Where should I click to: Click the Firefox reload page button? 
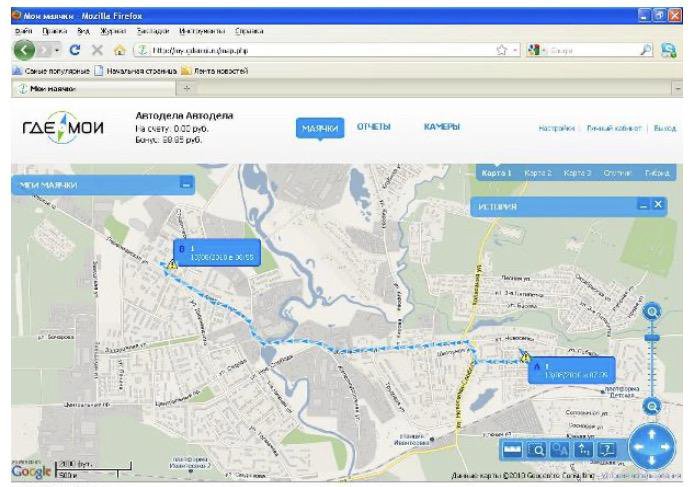75,49
